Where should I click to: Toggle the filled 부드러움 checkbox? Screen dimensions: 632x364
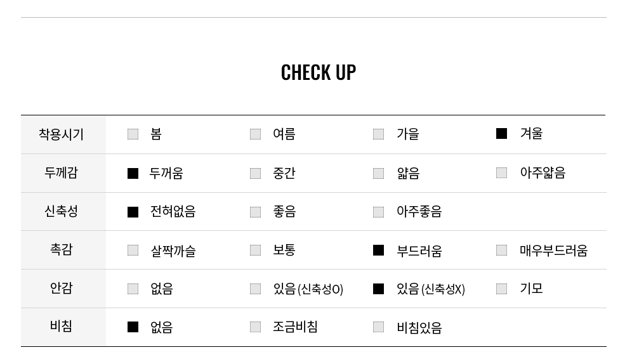(378, 250)
